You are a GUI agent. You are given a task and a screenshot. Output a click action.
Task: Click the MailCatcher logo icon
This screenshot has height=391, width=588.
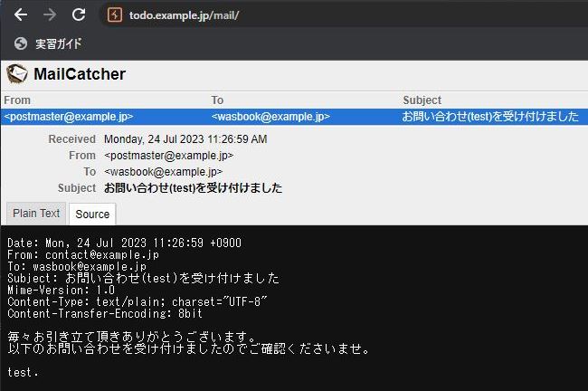tap(17, 73)
